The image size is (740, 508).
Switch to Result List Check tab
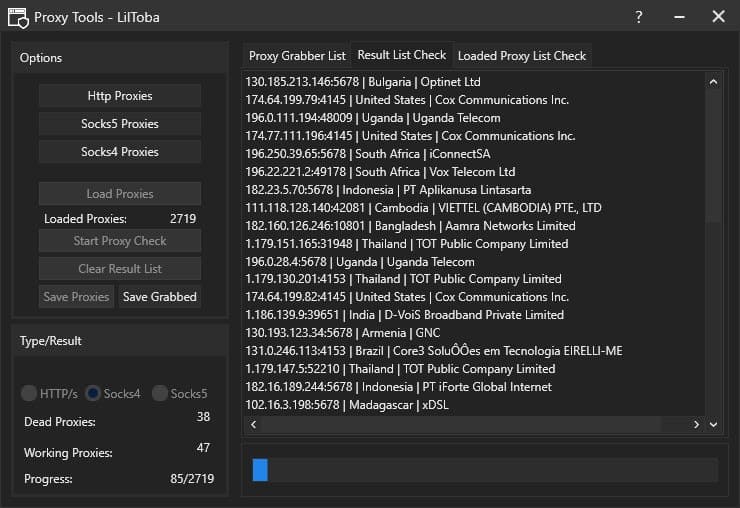(402, 55)
